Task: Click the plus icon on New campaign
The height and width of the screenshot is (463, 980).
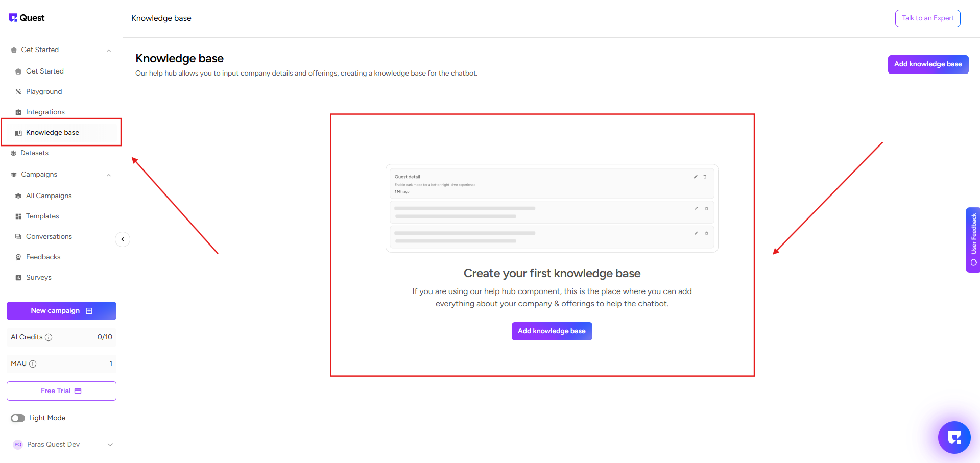Action: click(89, 311)
